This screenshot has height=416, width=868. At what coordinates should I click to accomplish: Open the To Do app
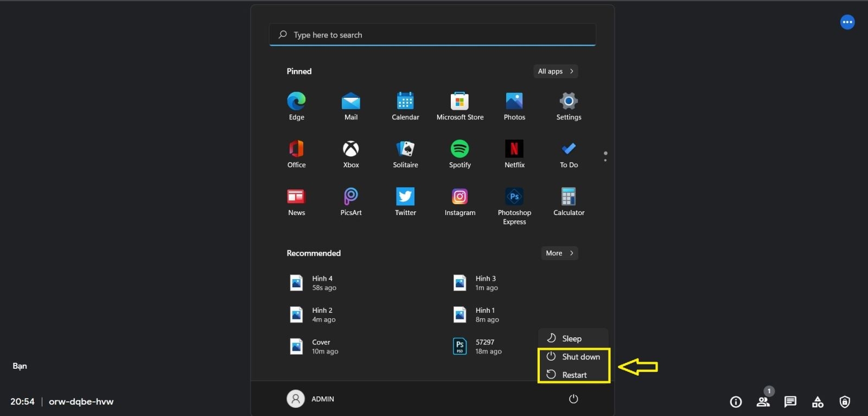[569, 154]
